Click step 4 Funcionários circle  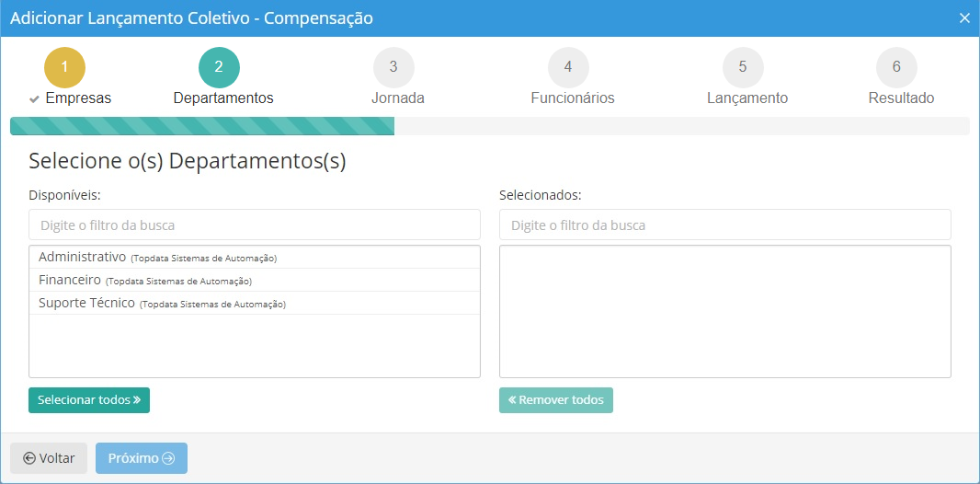click(x=568, y=67)
